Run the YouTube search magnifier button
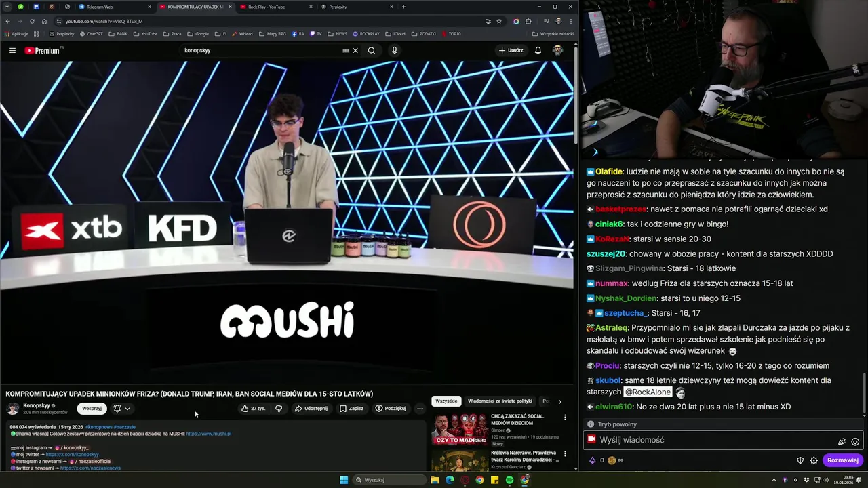The width and height of the screenshot is (868, 488). [x=372, y=50]
